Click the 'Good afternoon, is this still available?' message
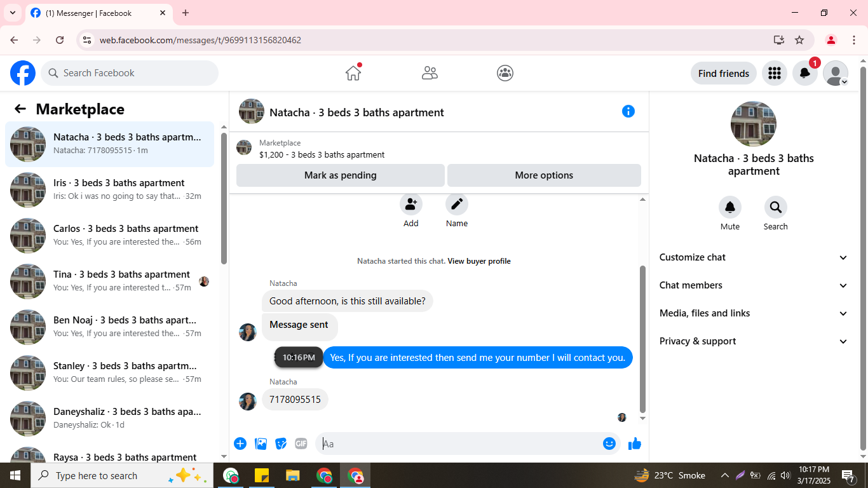 (348, 301)
